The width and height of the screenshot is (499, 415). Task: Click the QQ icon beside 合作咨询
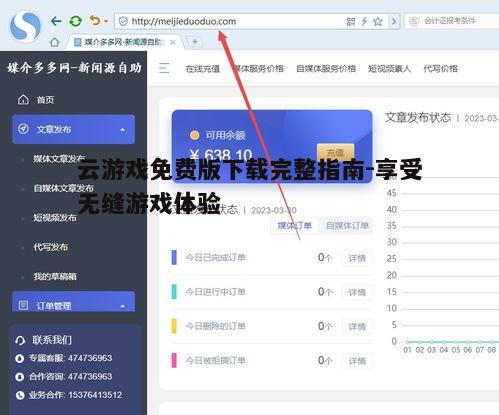click(x=20, y=377)
